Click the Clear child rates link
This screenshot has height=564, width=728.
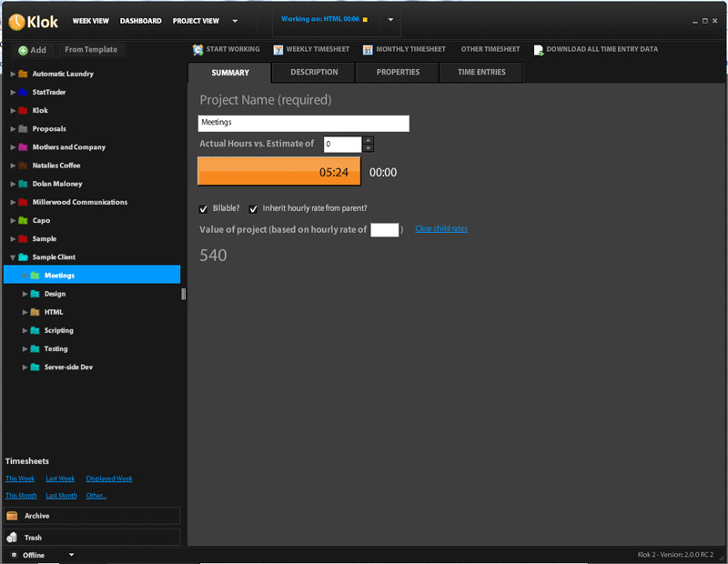441,228
